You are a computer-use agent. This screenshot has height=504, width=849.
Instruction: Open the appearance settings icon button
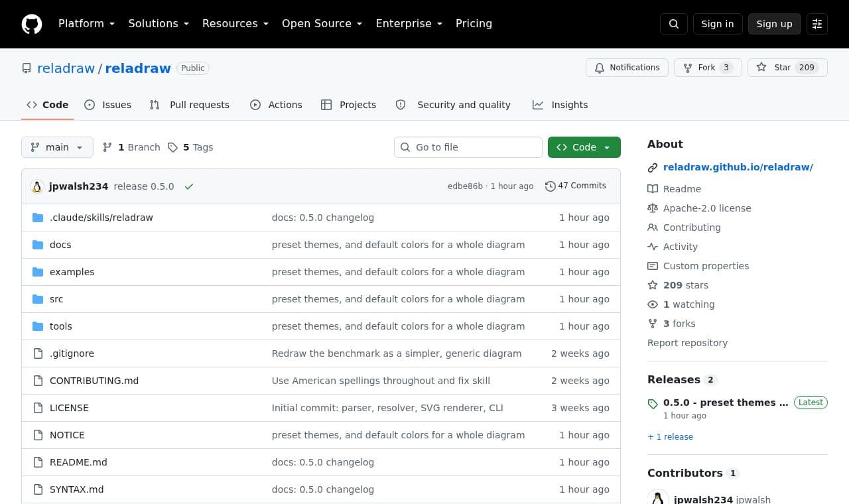click(x=817, y=24)
